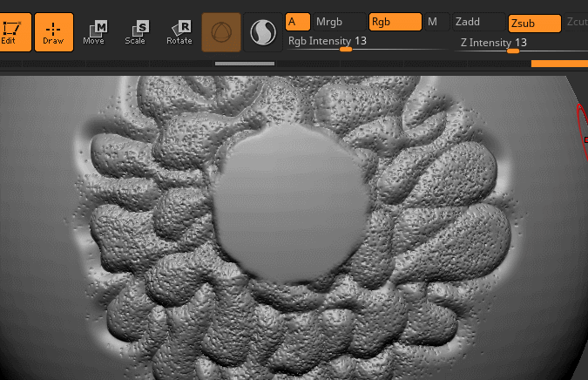Toggle Rgb painting mode

click(395, 22)
